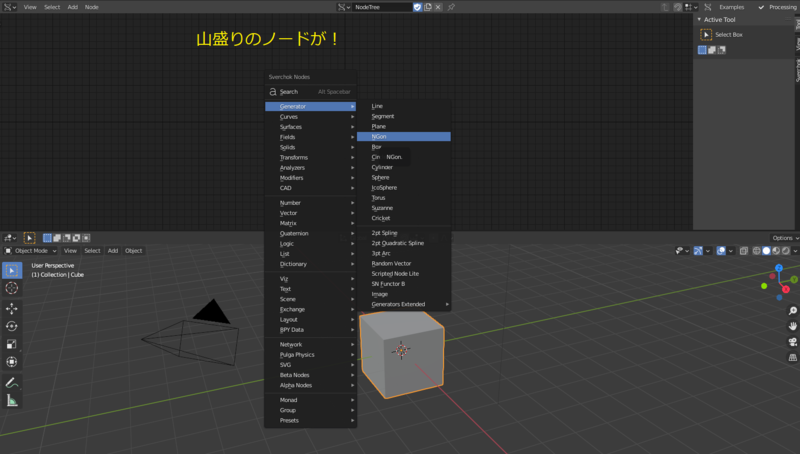Toggle node editor snapping magnet
800x454 pixels.
click(x=678, y=7)
